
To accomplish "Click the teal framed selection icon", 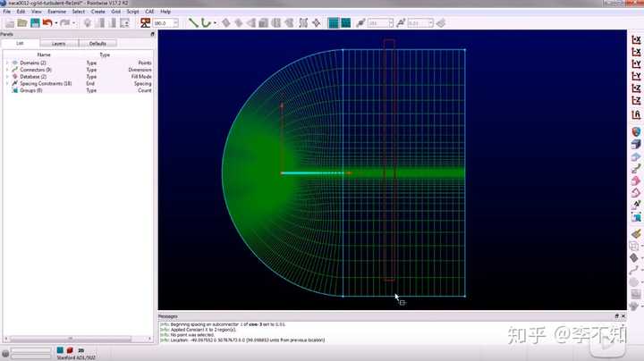I will pos(636,217).
